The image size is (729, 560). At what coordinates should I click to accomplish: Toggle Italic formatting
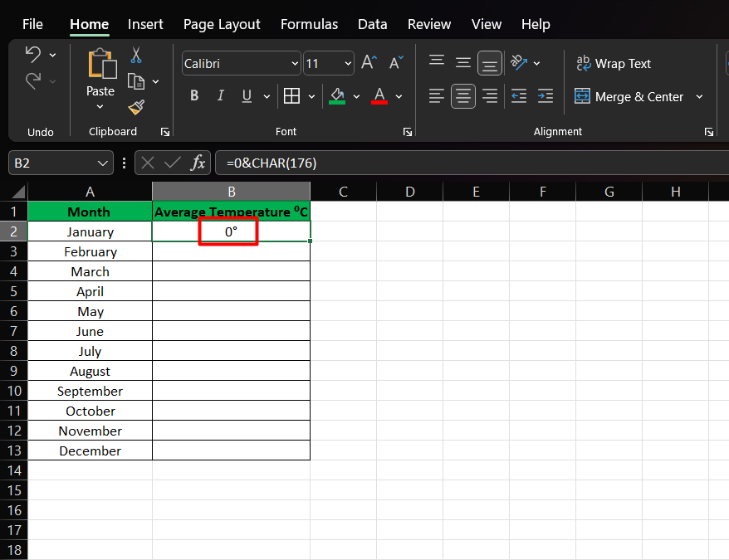[x=220, y=95]
